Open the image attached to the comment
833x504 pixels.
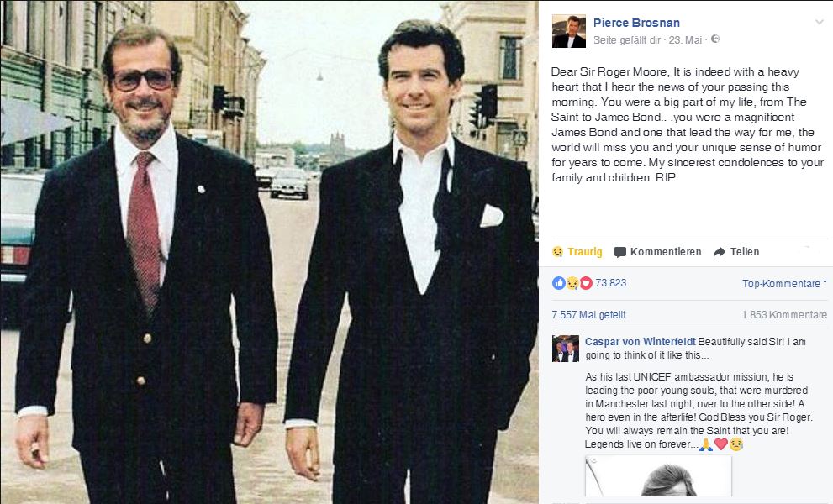tap(659, 475)
